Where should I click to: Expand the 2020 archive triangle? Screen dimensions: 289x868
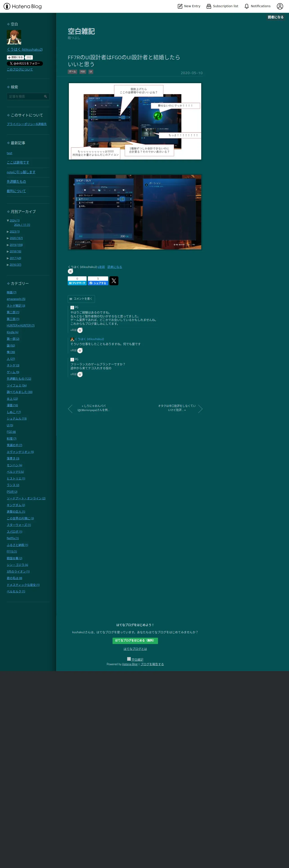8,238
